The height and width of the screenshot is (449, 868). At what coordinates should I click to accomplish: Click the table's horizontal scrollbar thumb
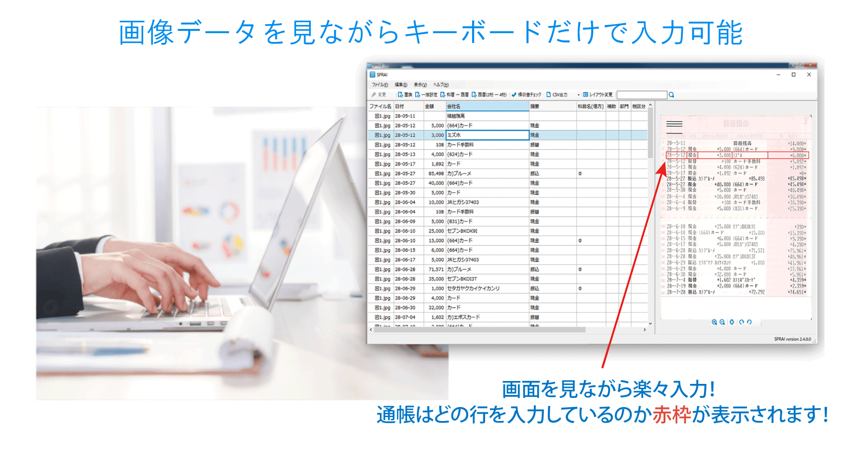[480, 330]
